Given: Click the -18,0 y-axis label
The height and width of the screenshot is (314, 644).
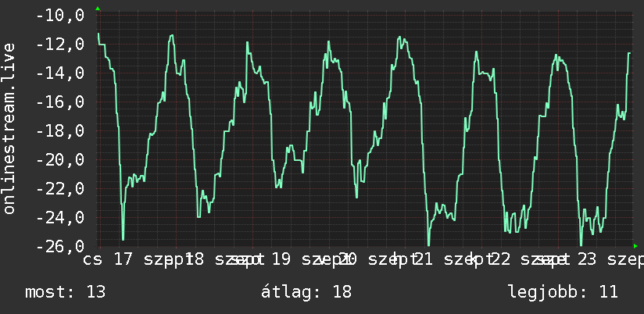Looking at the screenshot, I should click(60, 131).
